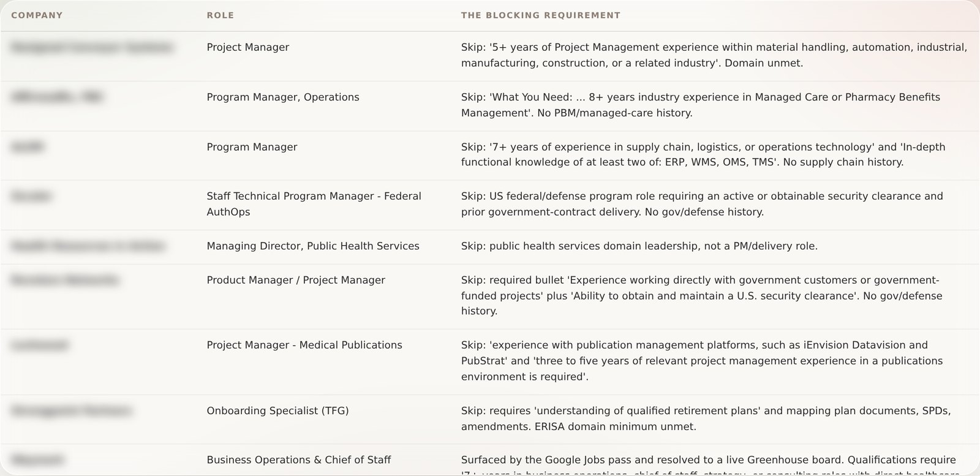This screenshot has width=980, height=476.
Task: Click THE BLOCKING REQUIREMENT column header
Action: click(541, 15)
